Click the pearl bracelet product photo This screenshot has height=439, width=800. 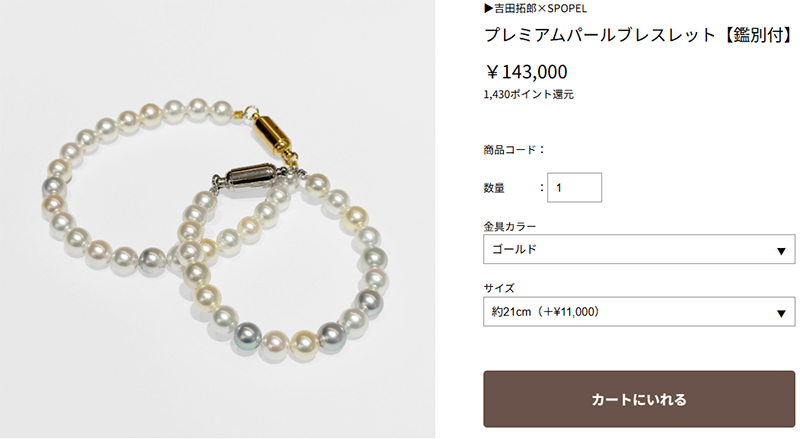point(217,219)
